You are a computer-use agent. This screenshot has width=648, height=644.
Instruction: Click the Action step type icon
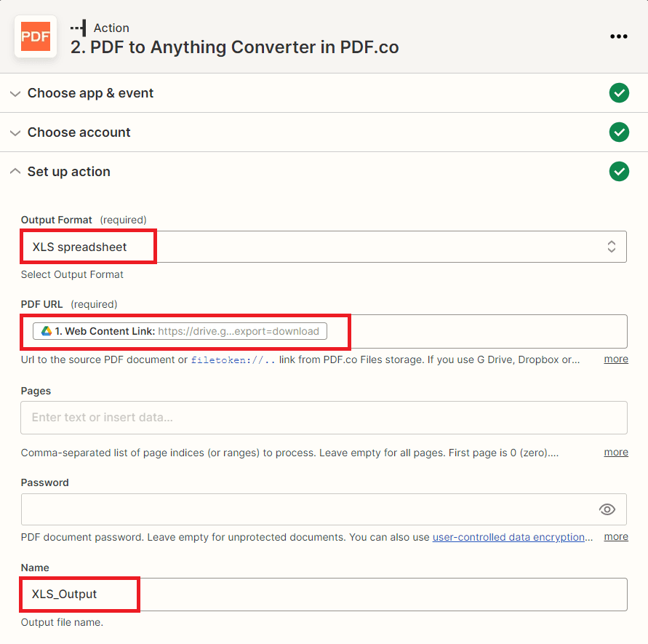coord(78,28)
